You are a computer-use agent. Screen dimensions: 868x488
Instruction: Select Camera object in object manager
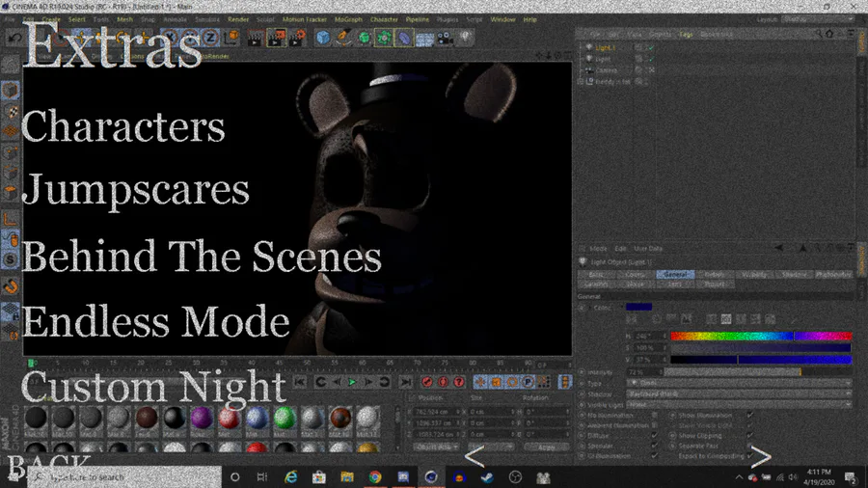(x=607, y=70)
